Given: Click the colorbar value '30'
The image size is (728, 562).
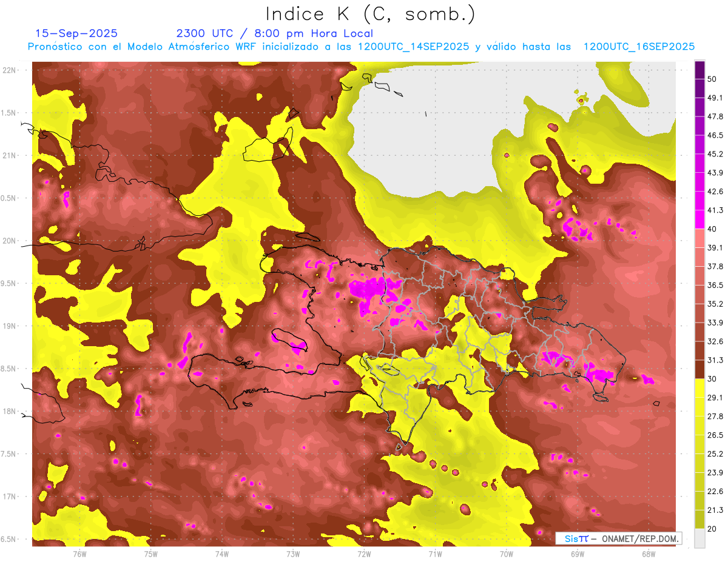Looking at the screenshot, I should (x=712, y=379).
